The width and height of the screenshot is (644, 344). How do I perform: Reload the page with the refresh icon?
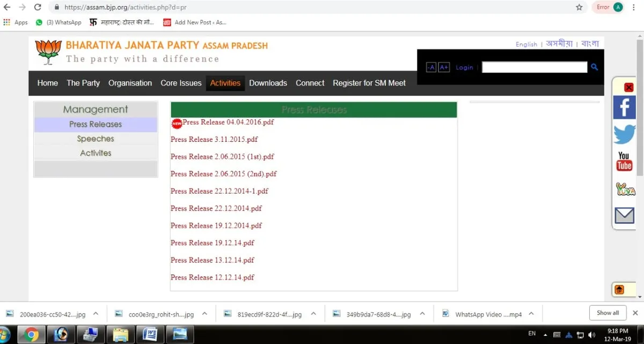pos(38,8)
